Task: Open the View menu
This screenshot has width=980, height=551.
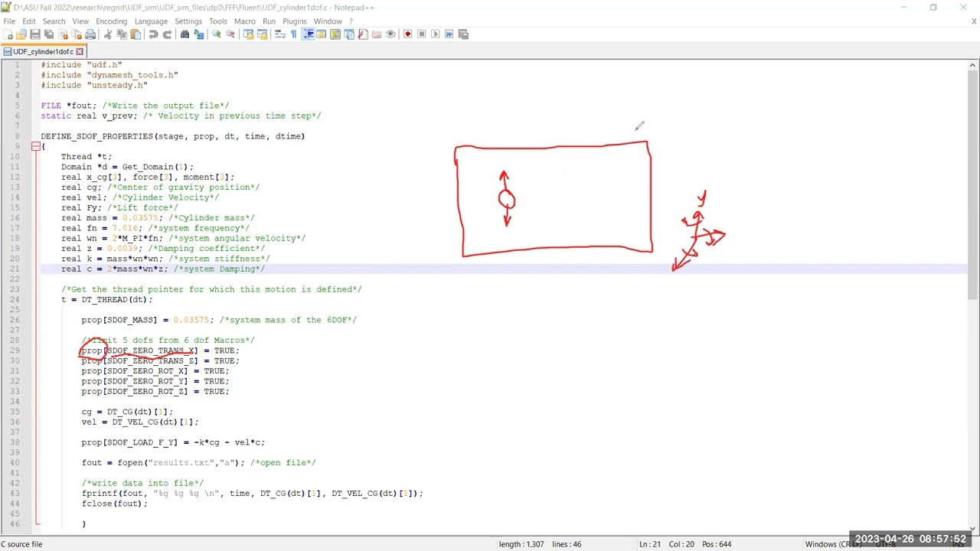Action: click(80, 21)
